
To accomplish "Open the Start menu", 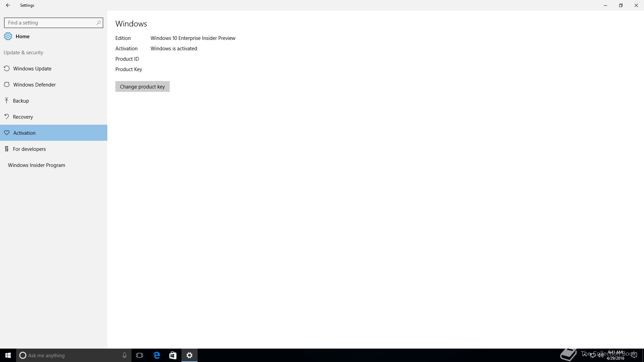I will click(x=8, y=355).
